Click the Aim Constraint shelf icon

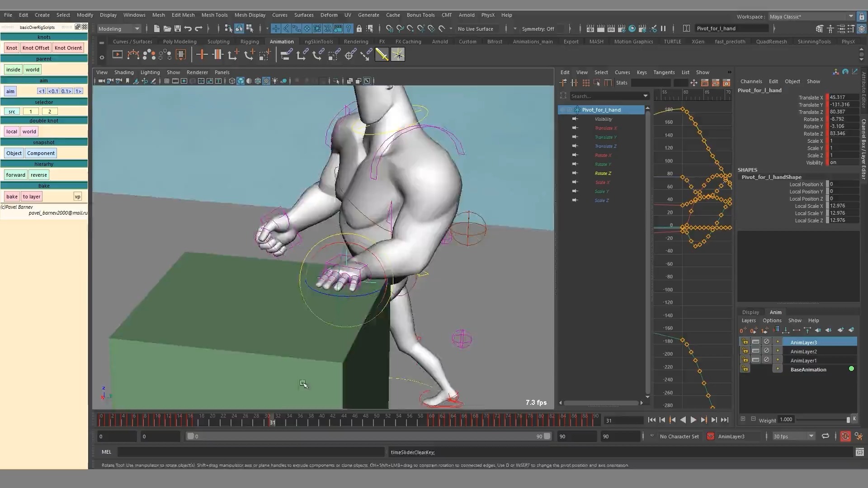(350, 55)
